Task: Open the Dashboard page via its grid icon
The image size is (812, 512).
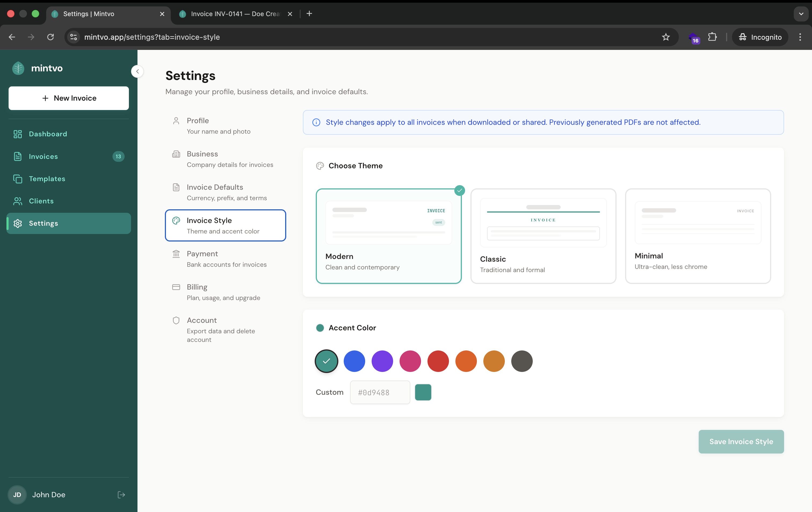Action: click(17, 134)
